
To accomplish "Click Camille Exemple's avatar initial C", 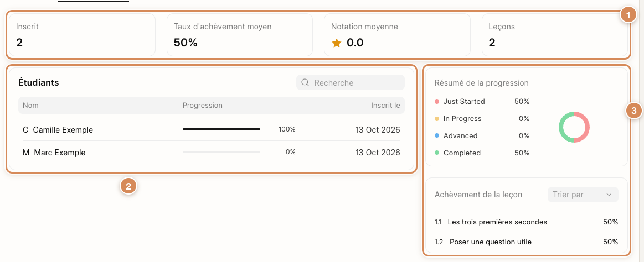I will [25, 130].
